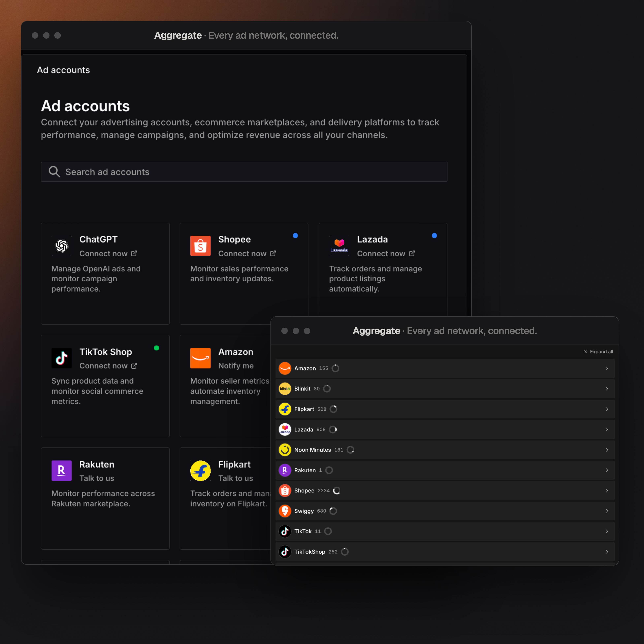Click the Rakuten card description text

[103, 498]
